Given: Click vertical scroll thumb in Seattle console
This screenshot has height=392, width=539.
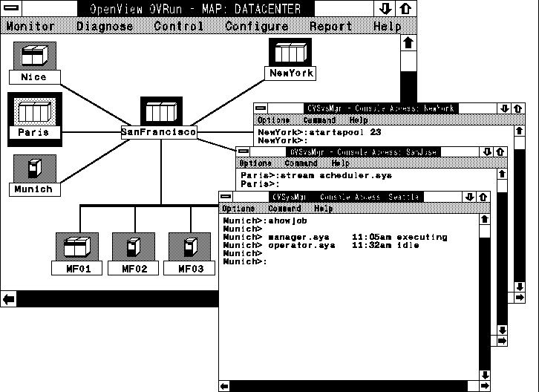Looking at the screenshot, I should pyautogui.click(x=485, y=231).
